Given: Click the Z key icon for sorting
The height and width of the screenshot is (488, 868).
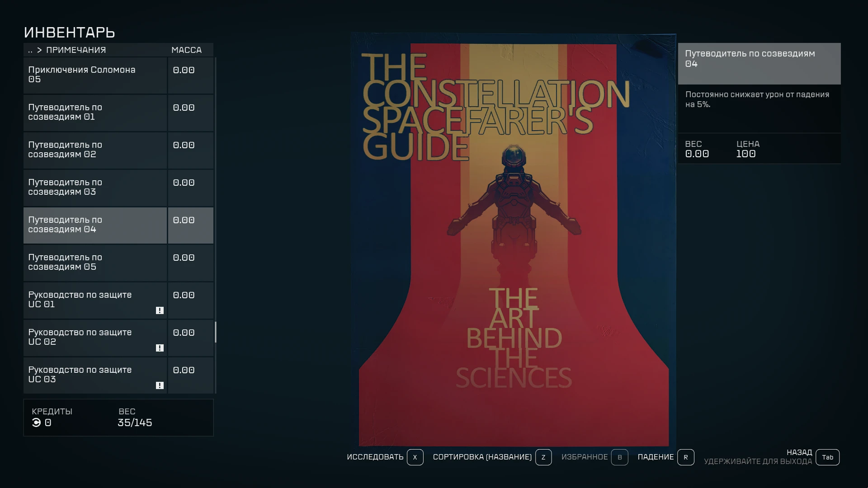Looking at the screenshot, I should coord(543,457).
